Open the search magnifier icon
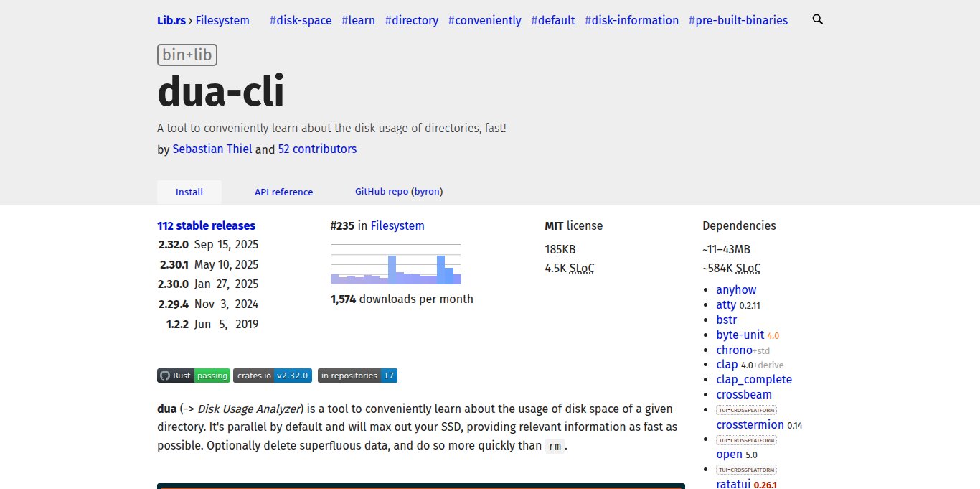 click(x=817, y=19)
